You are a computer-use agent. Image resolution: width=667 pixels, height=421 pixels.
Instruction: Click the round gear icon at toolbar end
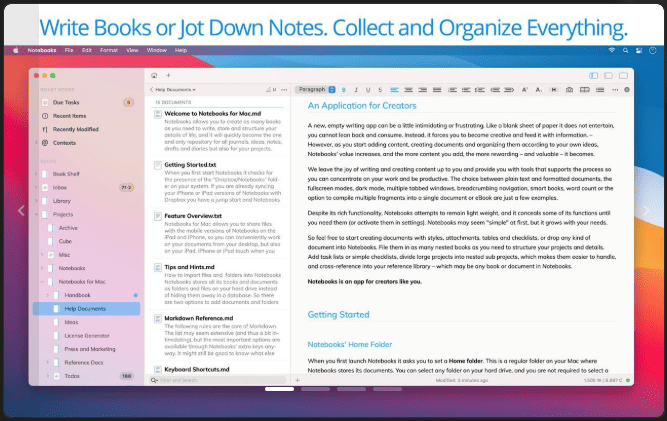pyautogui.click(x=627, y=90)
